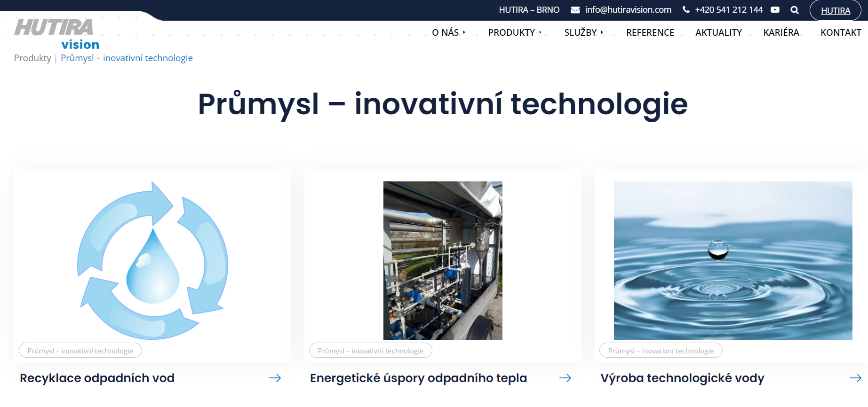Click the HUTIRA – BRNO link
This screenshot has height=407, width=868.
529,9
